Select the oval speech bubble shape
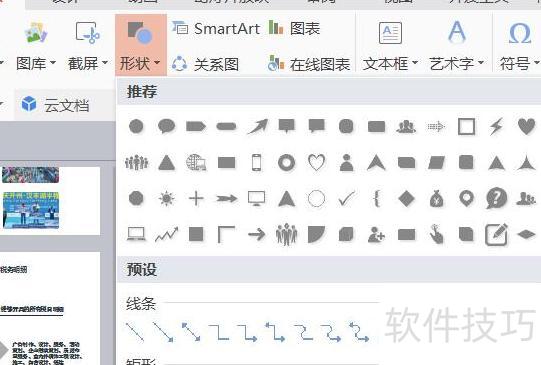Viewport: 541px width, 365px height. (x=166, y=126)
